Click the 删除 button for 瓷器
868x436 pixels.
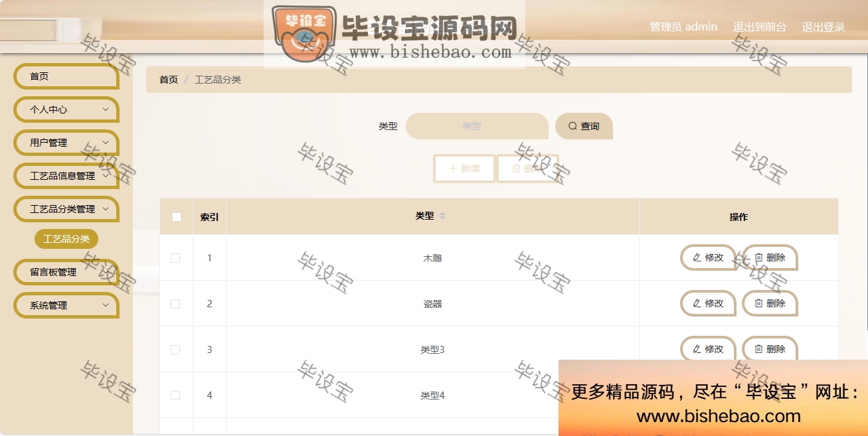[770, 303]
